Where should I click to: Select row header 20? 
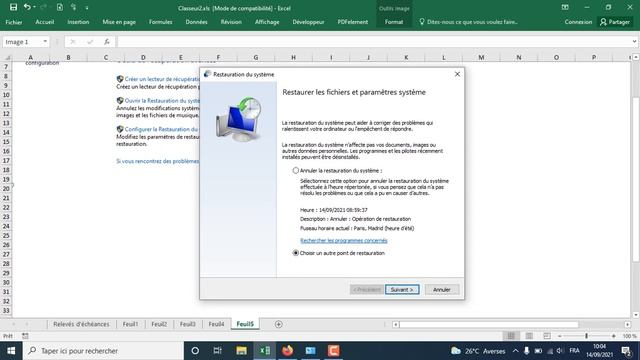(x=6, y=189)
